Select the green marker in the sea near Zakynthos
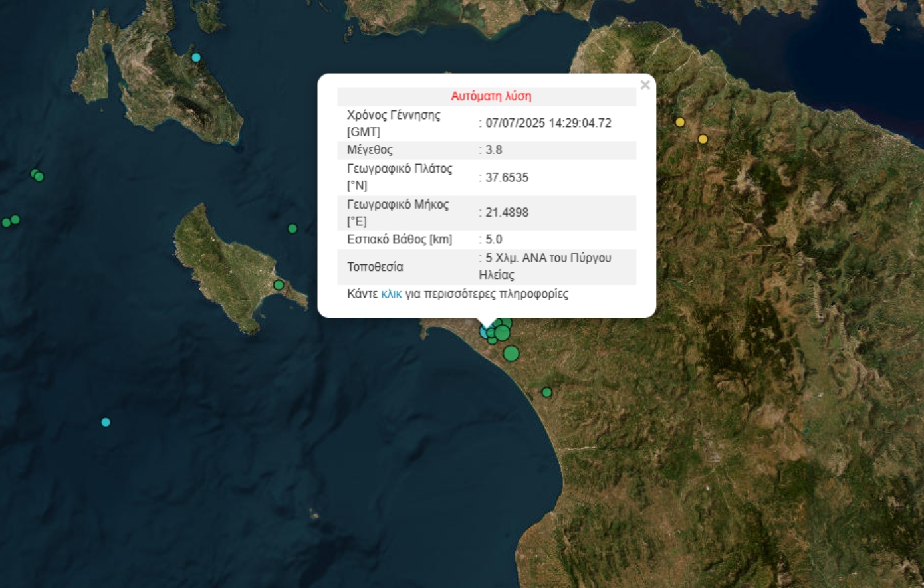The width and height of the screenshot is (924, 588). click(291, 228)
